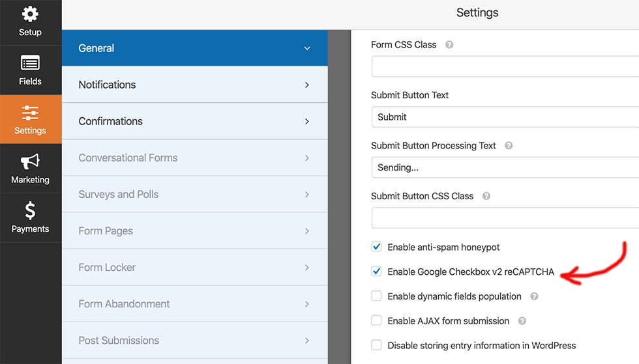Image resolution: width=639 pixels, height=364 pixels.
Task: Open the Conversational Forms settings tab
Action: (x=128, y=158)
